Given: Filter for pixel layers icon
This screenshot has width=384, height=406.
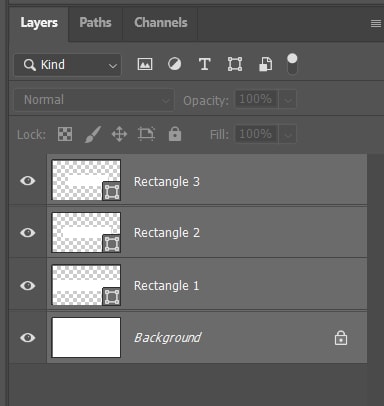Looking at the screenshot, I should tap(145, 64).
